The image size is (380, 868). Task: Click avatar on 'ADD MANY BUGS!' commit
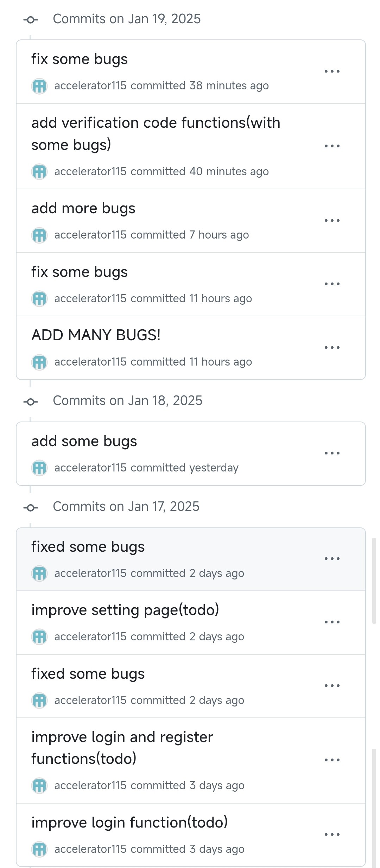pyautogui.click(x=39, y=362)
